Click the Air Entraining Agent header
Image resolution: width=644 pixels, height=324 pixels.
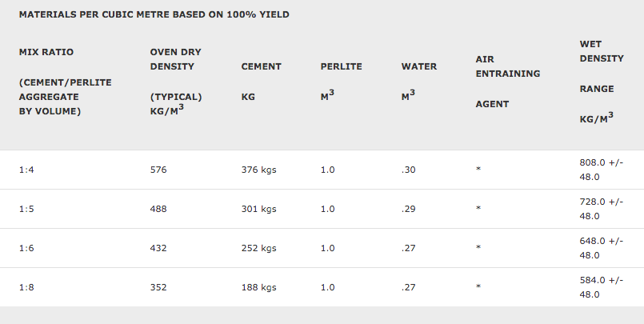[508, 82]
